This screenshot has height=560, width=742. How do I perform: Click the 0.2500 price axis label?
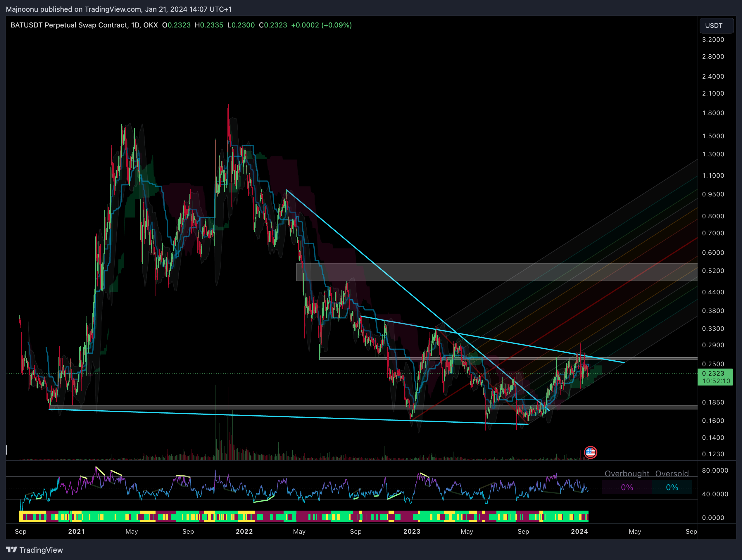(713, 364)
